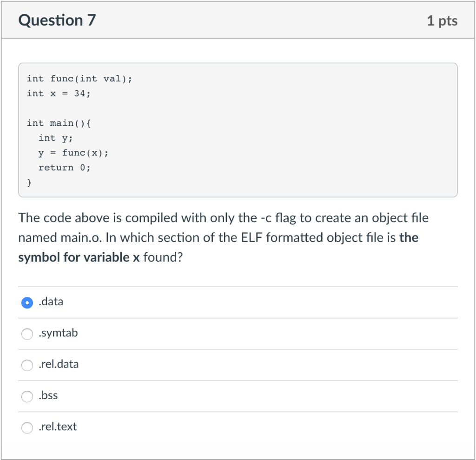This screenshot has width=476, height=460.
Task: Click the Question 7 heading
Action: point(57,20)
